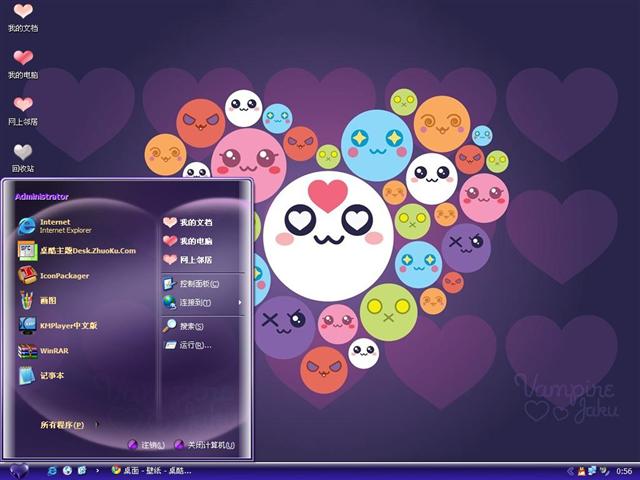Click the Administrator user name
This screenshot has height=480, width=640.
pos(42,197)
